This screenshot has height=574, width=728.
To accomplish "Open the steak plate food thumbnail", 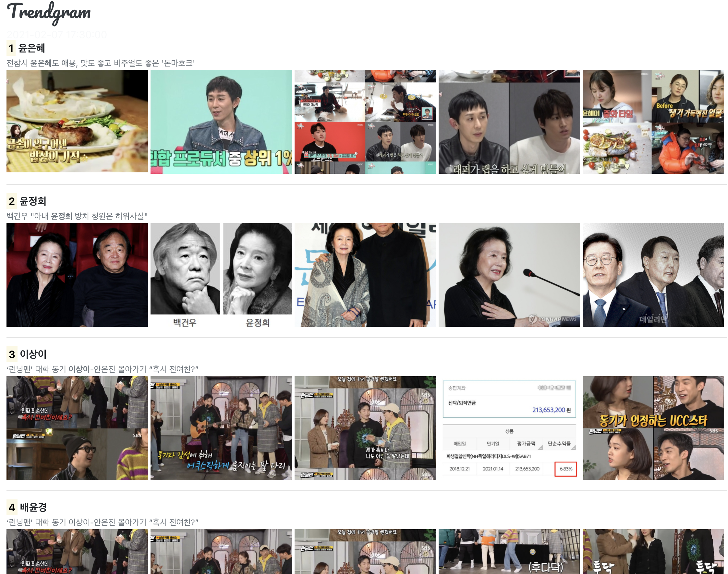I will click(x=77, y=121).
